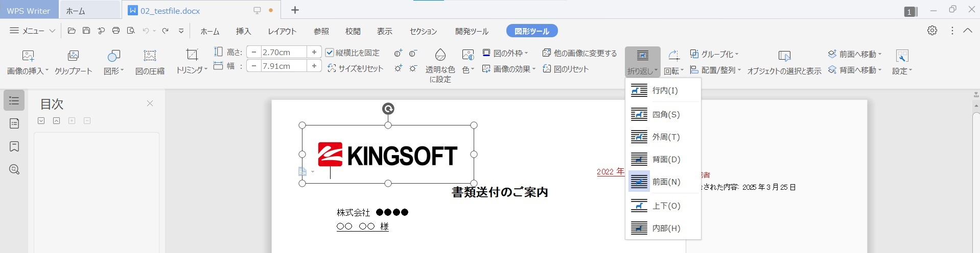Switch to the 挿入 ribbon tab
This screenshot has width=980, height=253.
click(243, 31)
